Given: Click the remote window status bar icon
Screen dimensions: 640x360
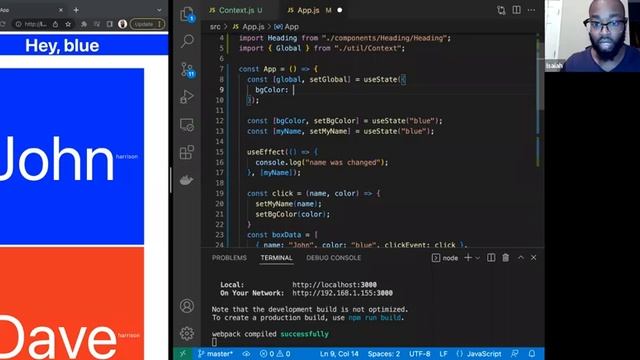Looking at the screenshot, I should coord(183,354).
